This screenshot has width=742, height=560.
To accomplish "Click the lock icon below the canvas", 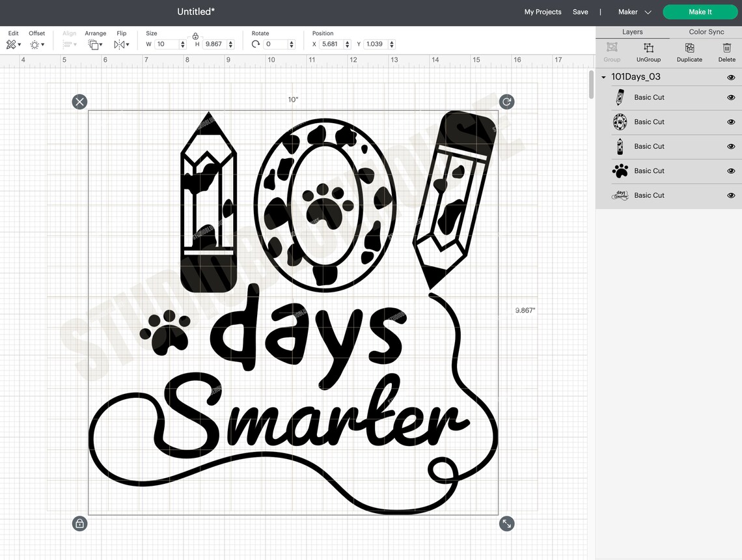I will pyautogui.click(x=79, y=524).
